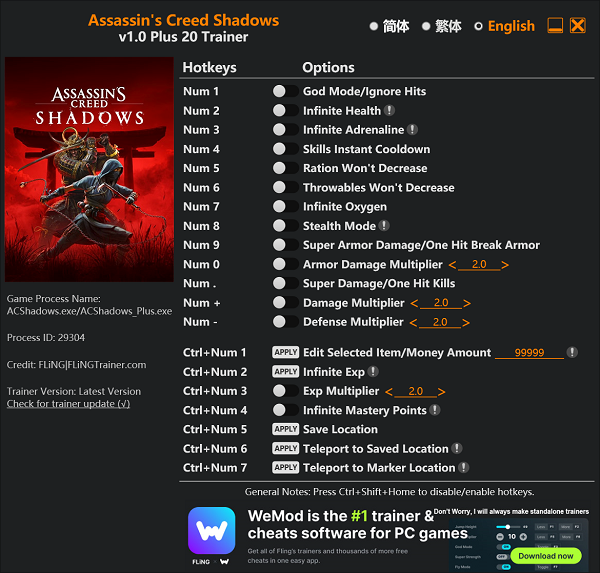Click the info icon beside Stealth Mode

[x=384, y=226]
